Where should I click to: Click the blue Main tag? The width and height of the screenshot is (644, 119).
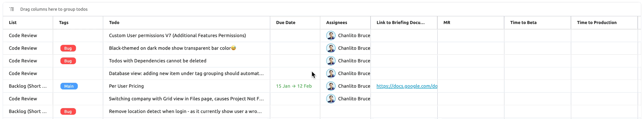(x=69, y=86)
